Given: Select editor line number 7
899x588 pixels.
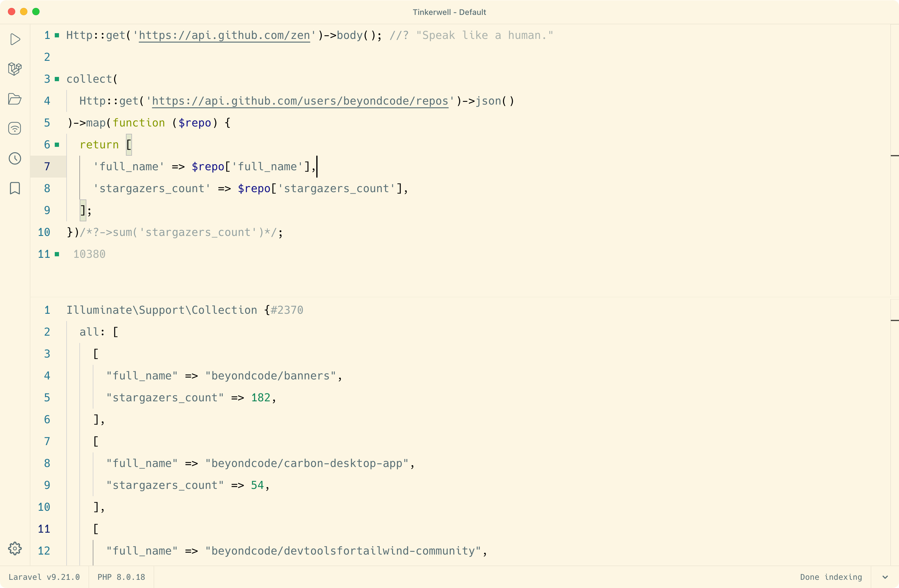Looking at the screenshot, I should (47, 167).
